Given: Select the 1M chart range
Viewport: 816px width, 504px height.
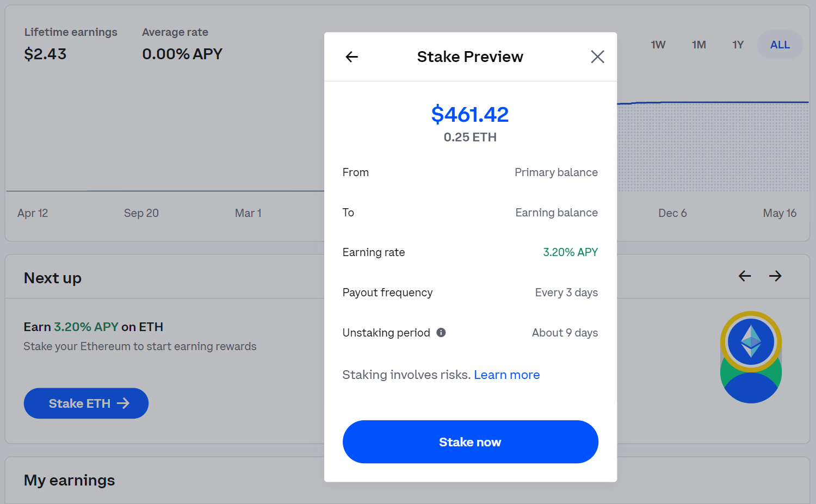Looking at the screenshot, I should click(x=699, y=45).
